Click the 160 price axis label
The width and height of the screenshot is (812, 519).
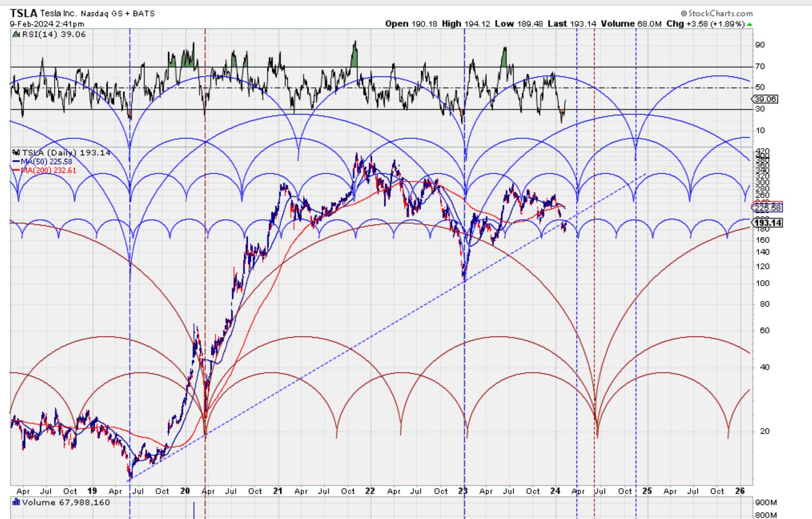(762, 240)
